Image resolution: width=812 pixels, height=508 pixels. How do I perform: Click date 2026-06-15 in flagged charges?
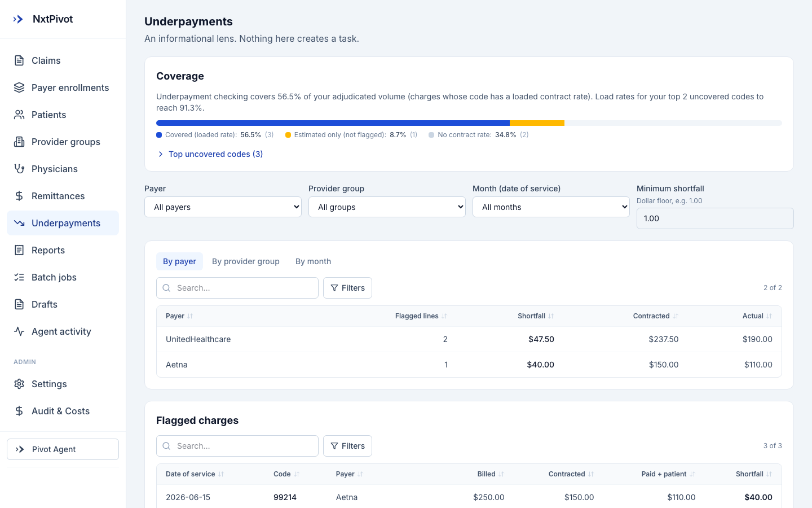[188, 497]
